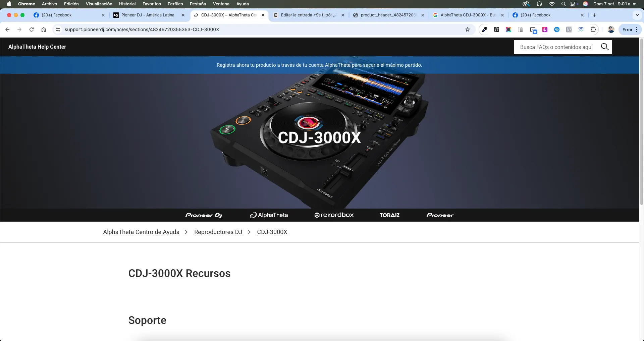Image resolution: width=644 pixels, height=341 pixels.
Task: Click the Siri icon in menu bar
Action: point(585,4)
